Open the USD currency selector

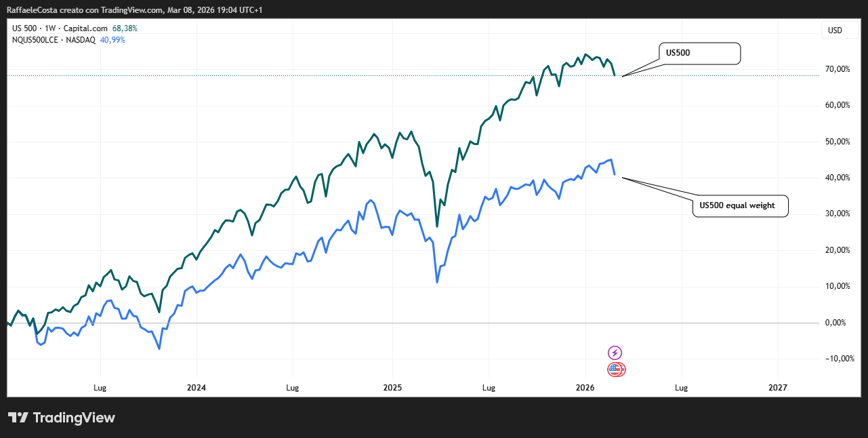click(x=835, y=30)
